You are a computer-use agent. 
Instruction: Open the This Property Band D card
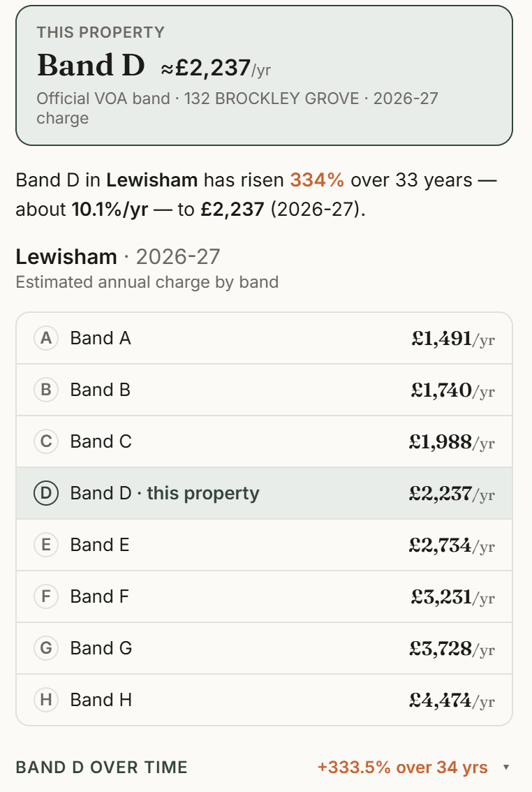click(264, 75)
